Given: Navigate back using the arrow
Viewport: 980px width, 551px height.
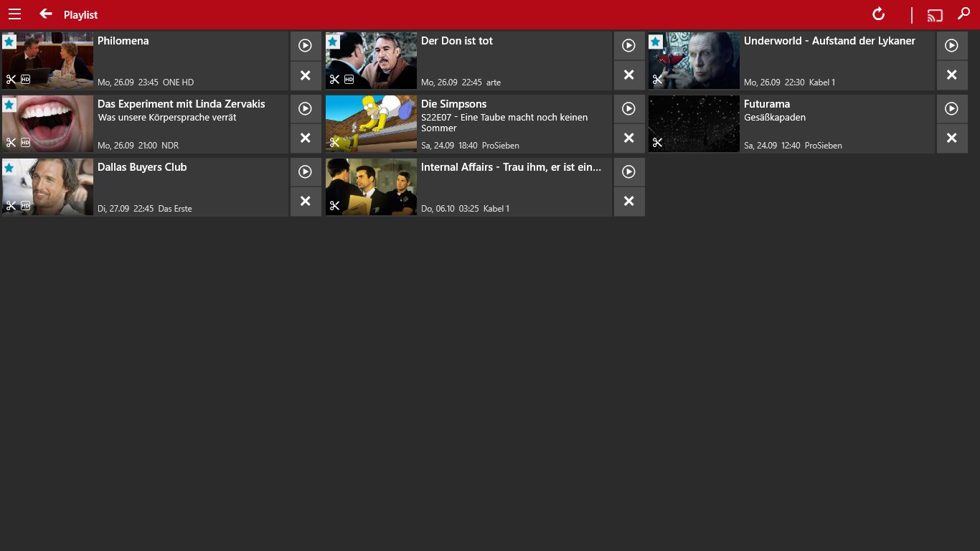Looking at the screenshot, I should pyautogui.click(x=45, y=14).
